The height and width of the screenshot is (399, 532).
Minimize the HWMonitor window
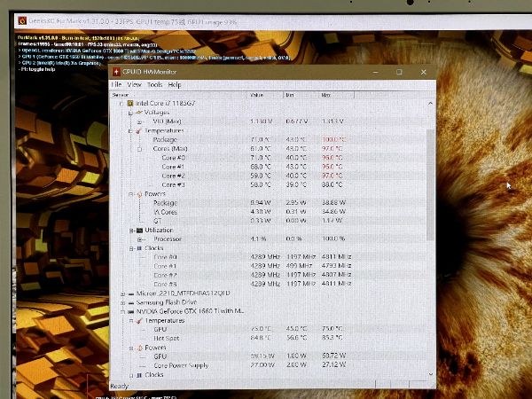coord(376,72)
